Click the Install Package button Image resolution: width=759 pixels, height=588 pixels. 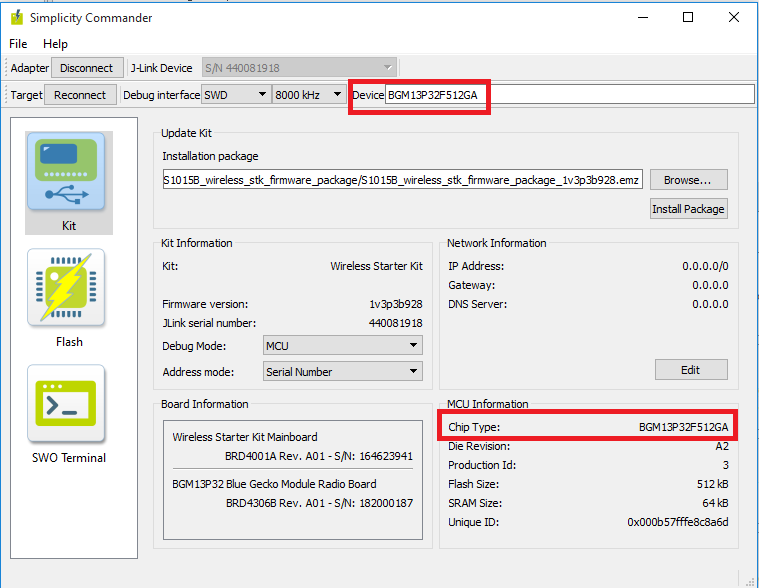(688, 209)
